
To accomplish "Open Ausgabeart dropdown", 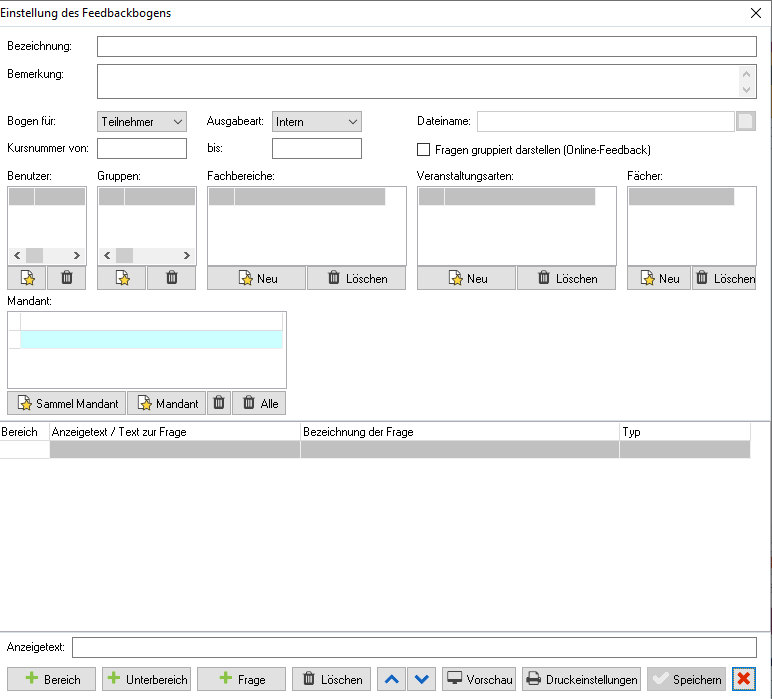I will pyautogui.click(x=317, y=122).
